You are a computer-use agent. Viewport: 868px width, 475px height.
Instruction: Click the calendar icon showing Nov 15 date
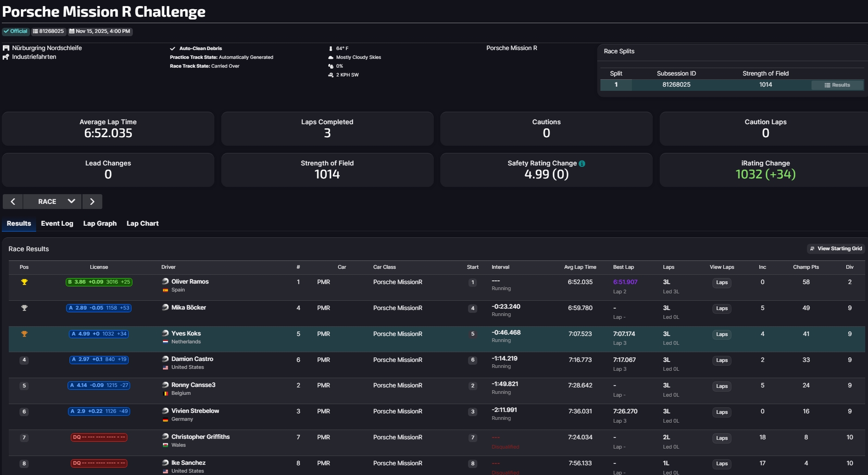pos(72,32)
